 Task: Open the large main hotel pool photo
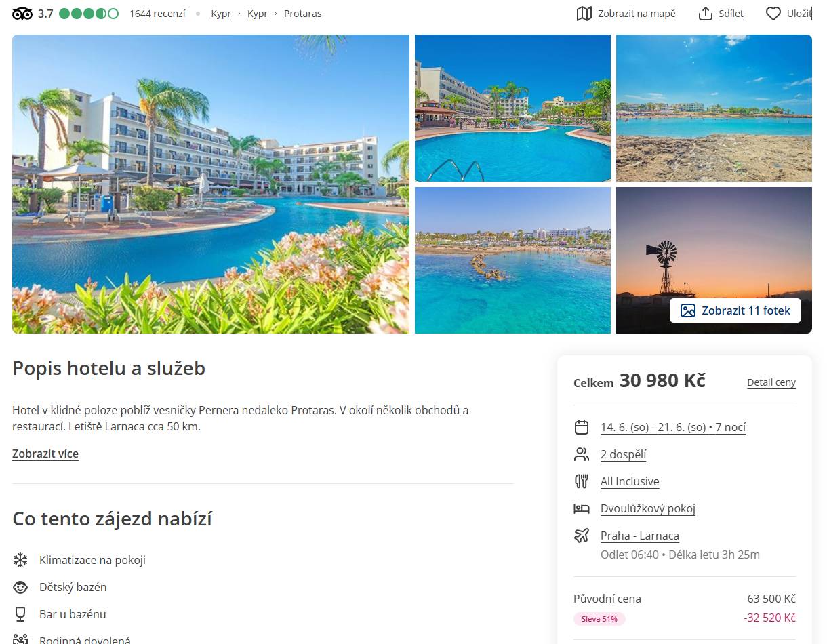point(211,184)
